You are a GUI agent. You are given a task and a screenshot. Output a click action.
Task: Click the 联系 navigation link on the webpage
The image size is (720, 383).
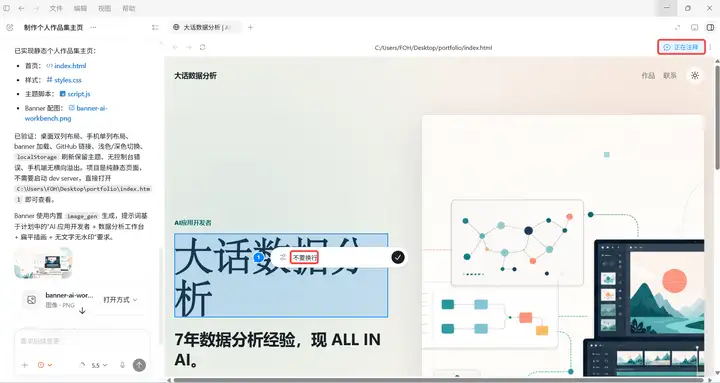[670, 76]
